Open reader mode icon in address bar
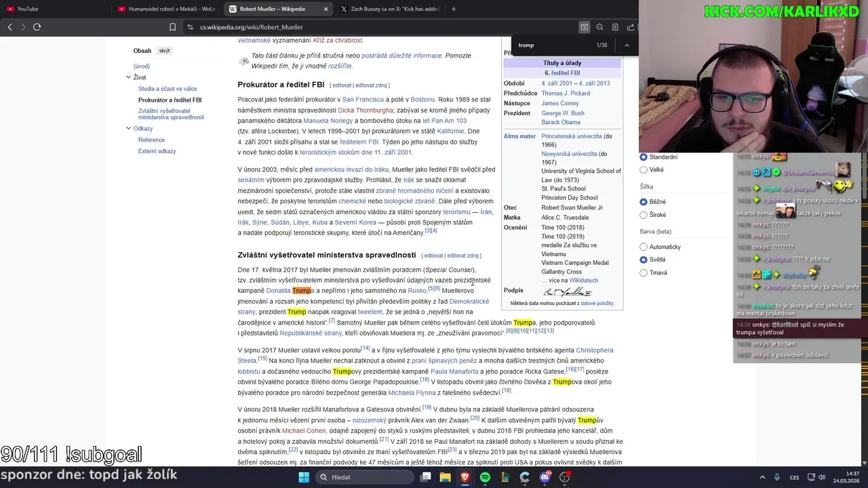This screenshot has width=868, height=488. pyautogui.click(x=615, y=27)
